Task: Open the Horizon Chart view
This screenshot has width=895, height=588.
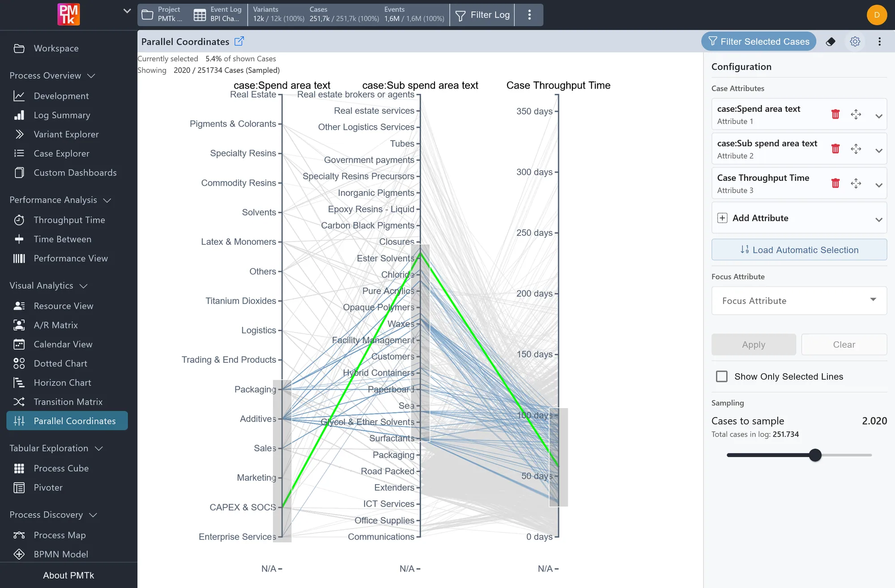Action: coord(62,383)
